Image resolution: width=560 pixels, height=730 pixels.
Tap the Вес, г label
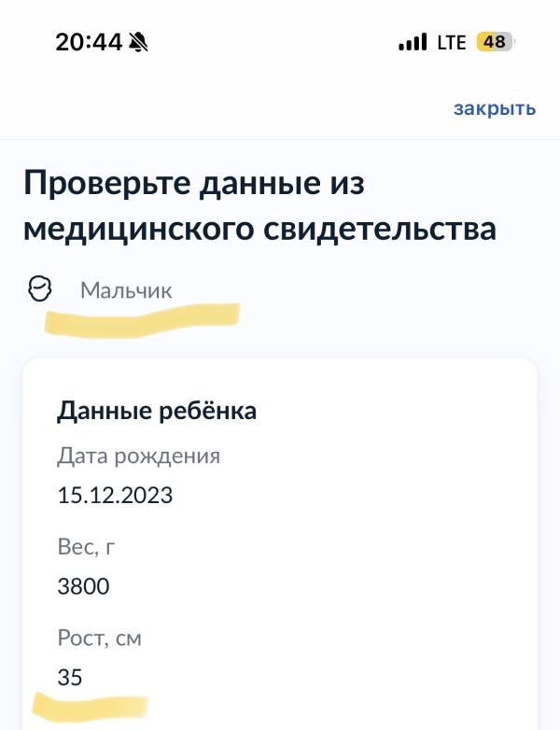click(x=86, y=547)
